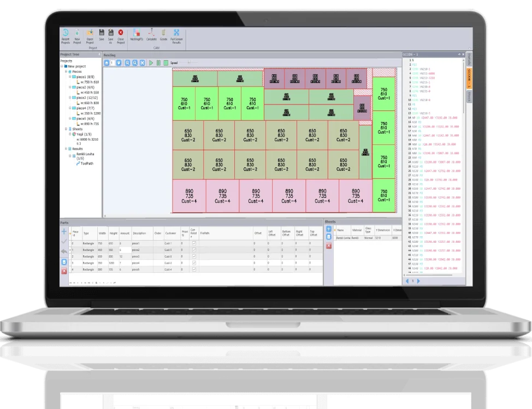Click the fit-to-view icon in Nesting panel
Image resolution: width=532 pixels, height=409 pixels.
142,62
